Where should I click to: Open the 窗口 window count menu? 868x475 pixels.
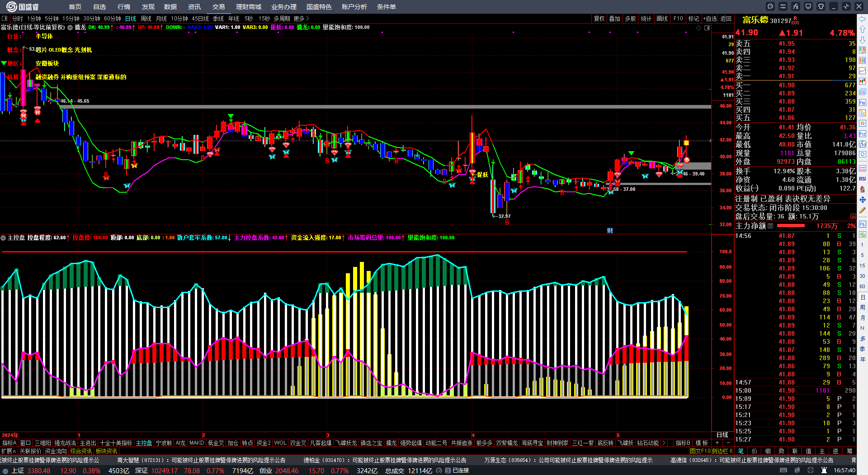(x=26, y=443)
